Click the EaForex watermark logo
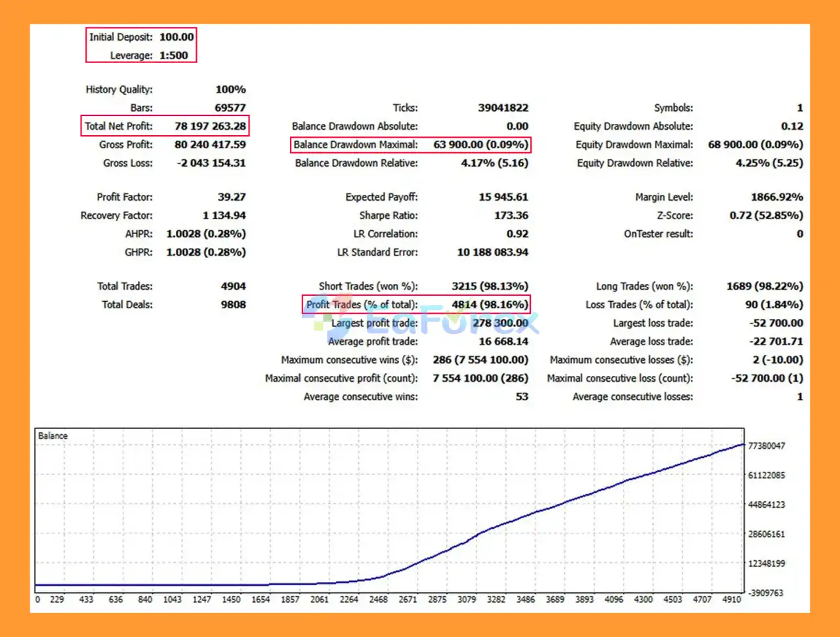This screenshot has height=637, width=840. [420, 322]
